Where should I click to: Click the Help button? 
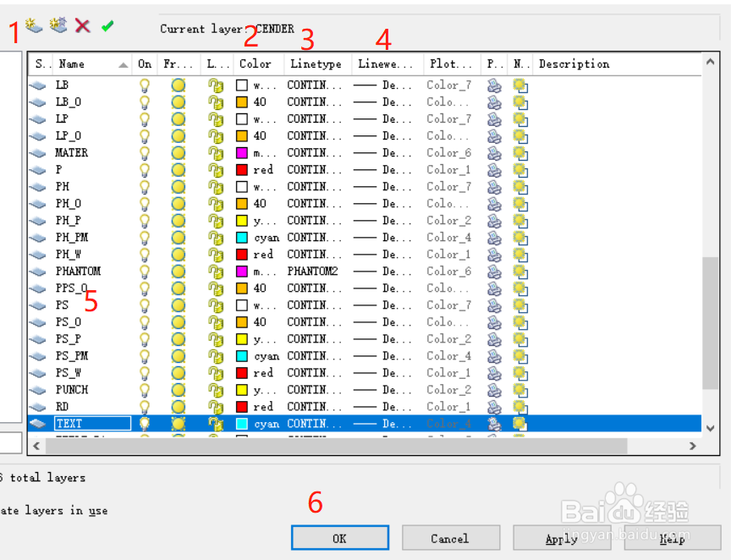click(673, 538)
